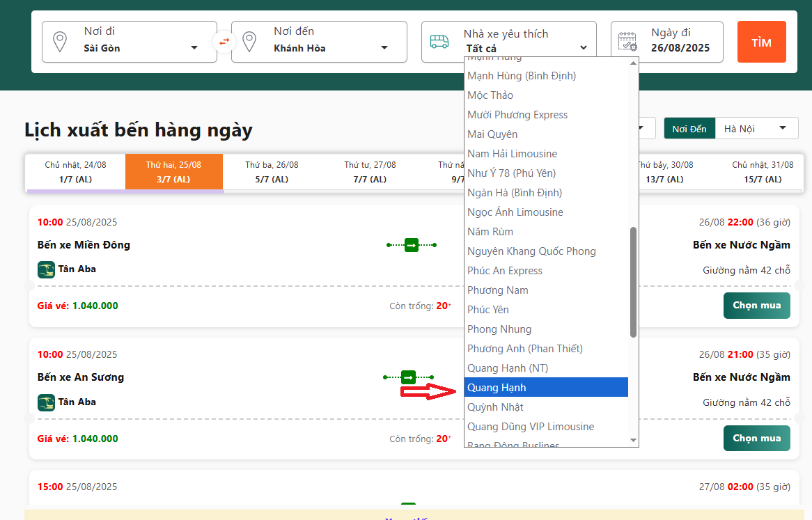Screen dimensions: 812x520
Task: Click green route arrow icon on first trip
Action: pos(411,245)
